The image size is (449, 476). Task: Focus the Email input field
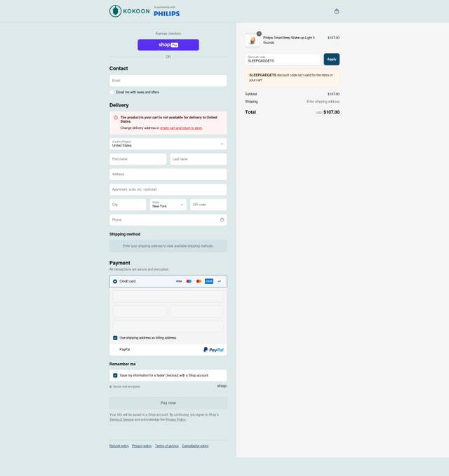(168, 81)
